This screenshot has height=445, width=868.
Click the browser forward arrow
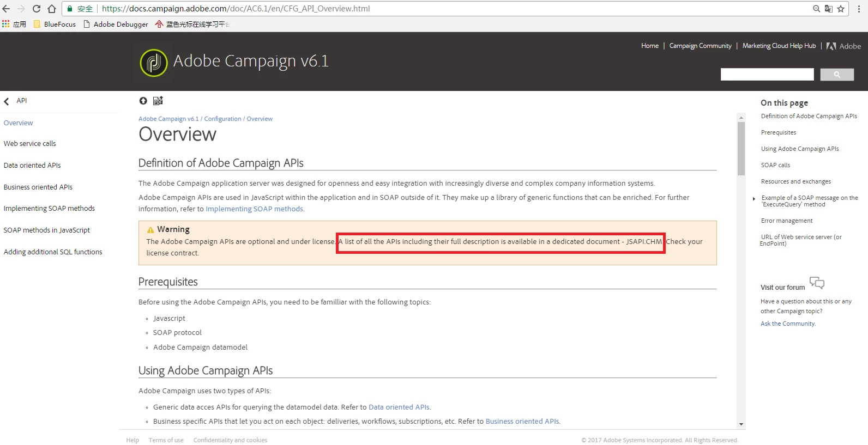21,9
